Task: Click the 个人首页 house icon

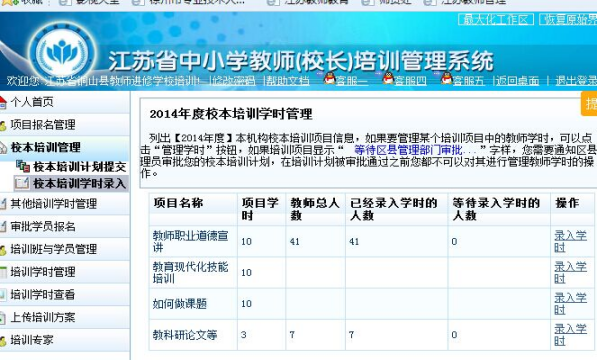Action: click(x=3, y=102)
